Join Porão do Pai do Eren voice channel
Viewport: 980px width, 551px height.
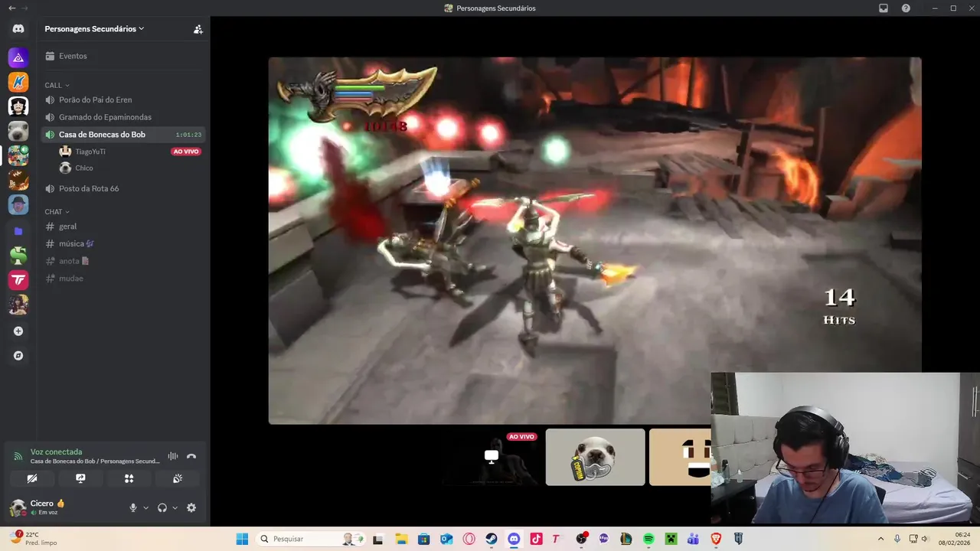coord(123,99)
